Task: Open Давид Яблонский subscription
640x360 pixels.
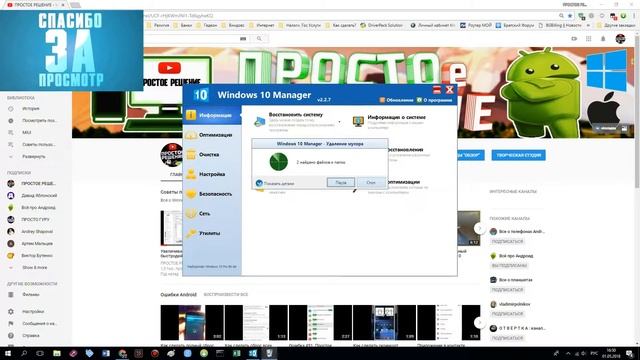Action: [x=39, y=196]
